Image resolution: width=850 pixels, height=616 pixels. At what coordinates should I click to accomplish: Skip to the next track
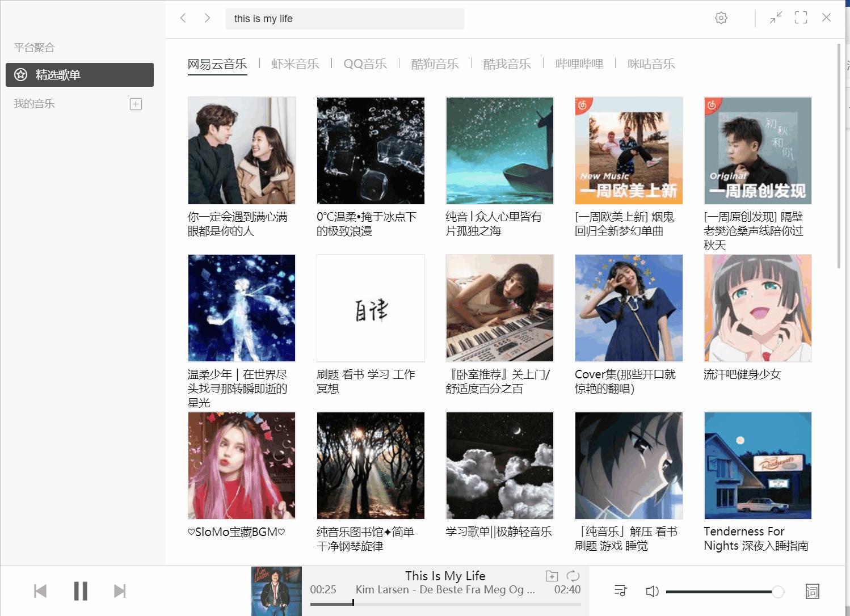(x=120, y=590)
